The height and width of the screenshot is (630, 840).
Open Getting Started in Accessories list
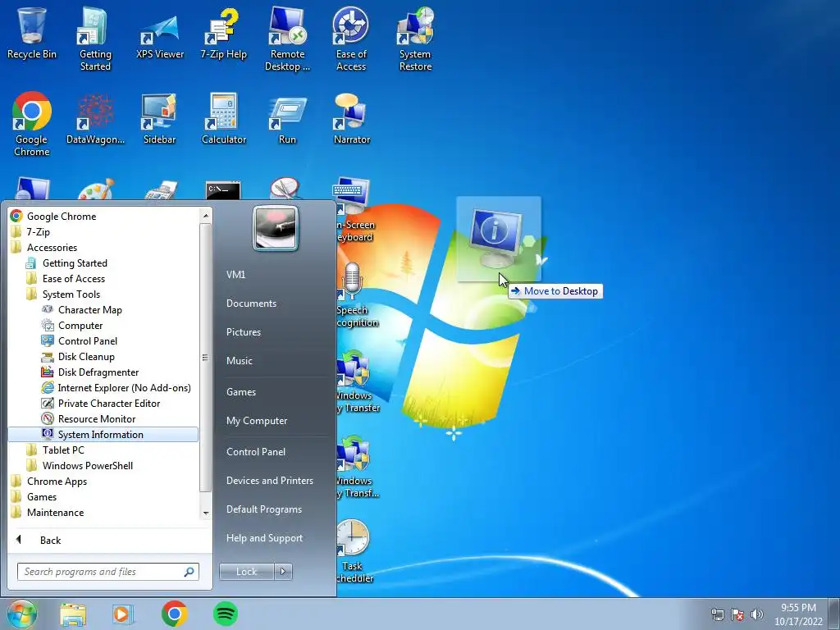pyautogui.click(x=75, y=263)
